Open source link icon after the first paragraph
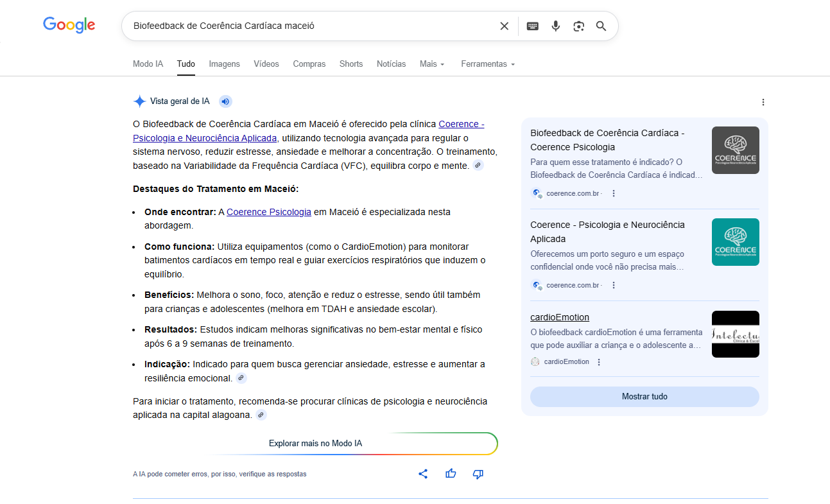This screenshot has width=830, height=504. click(x=478, y=166)
